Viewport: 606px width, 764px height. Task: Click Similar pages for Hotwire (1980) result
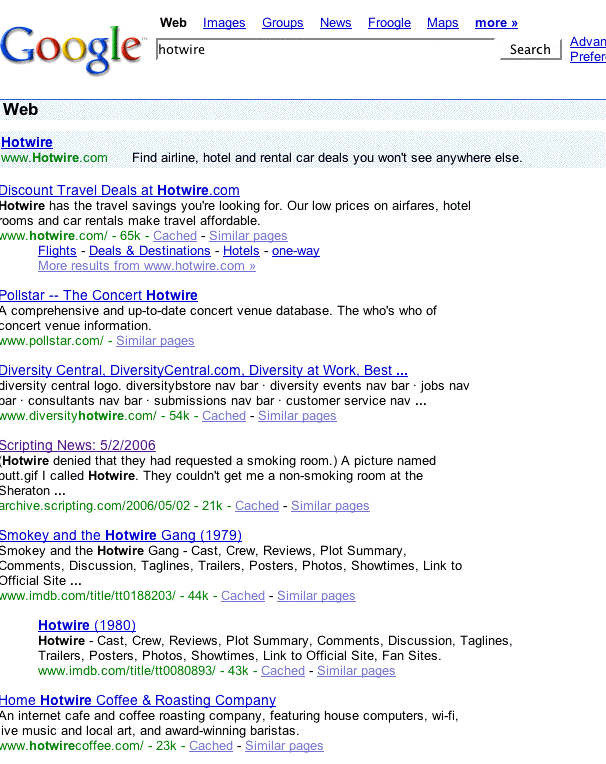[356, 671]
